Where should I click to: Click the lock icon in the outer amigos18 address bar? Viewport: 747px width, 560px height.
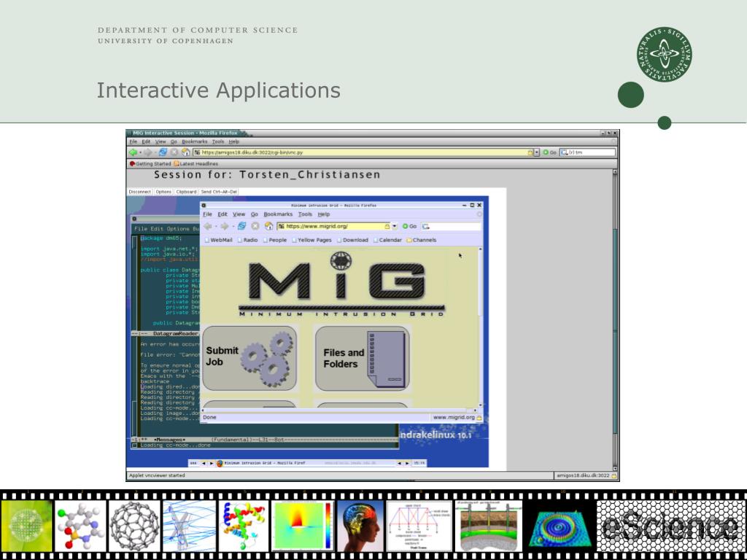click(x=530, y=152)
